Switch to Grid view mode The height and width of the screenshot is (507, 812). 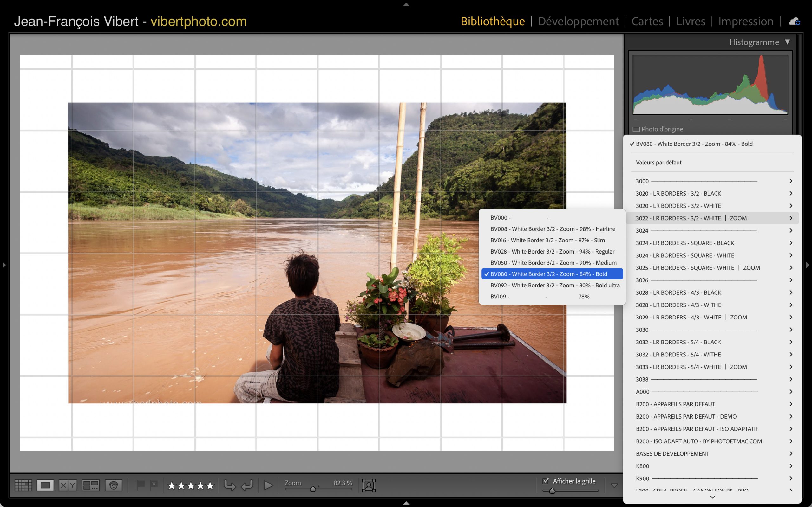23,485
